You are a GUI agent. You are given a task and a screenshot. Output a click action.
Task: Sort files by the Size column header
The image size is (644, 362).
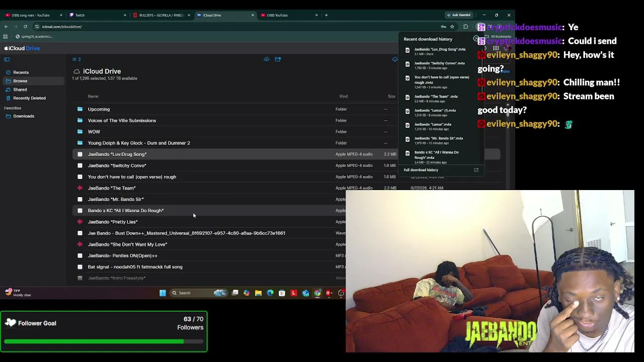pos(391,96)
